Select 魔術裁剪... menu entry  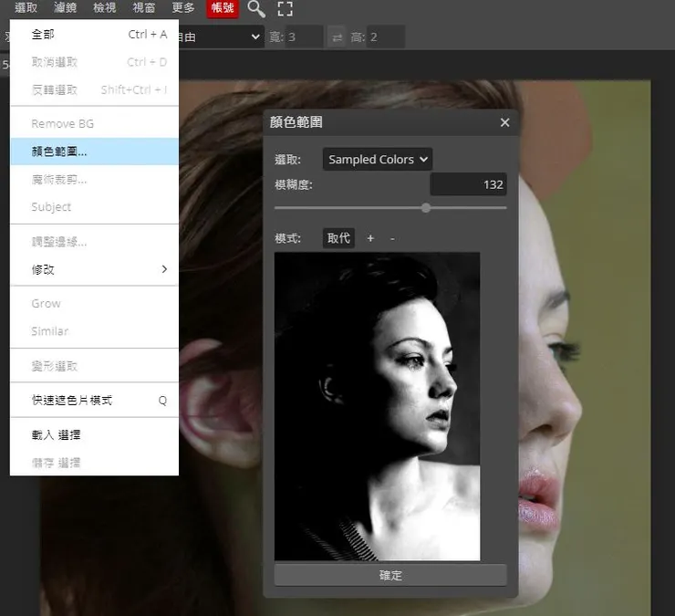coord(94,179)
